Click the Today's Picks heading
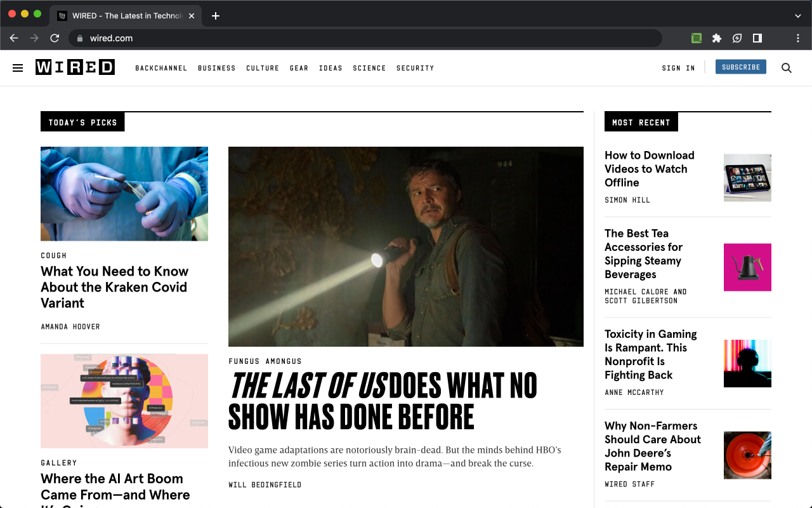 point(82,122)
